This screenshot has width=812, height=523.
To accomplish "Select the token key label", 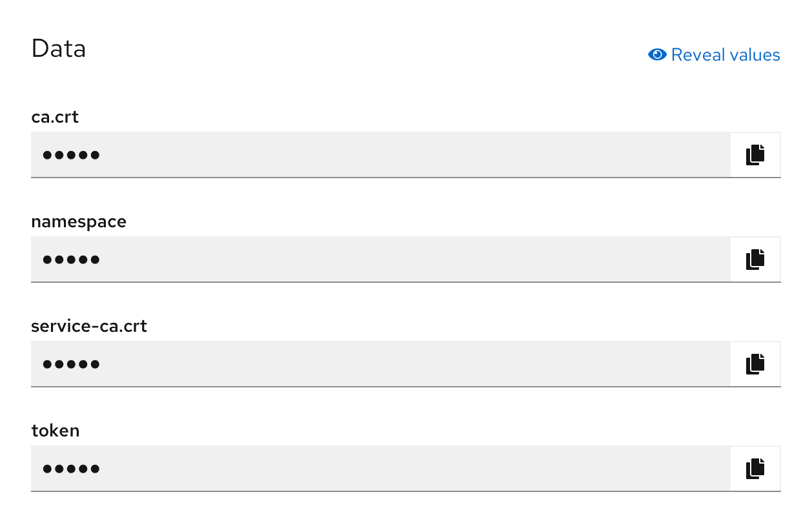I will tap(56, 431).
